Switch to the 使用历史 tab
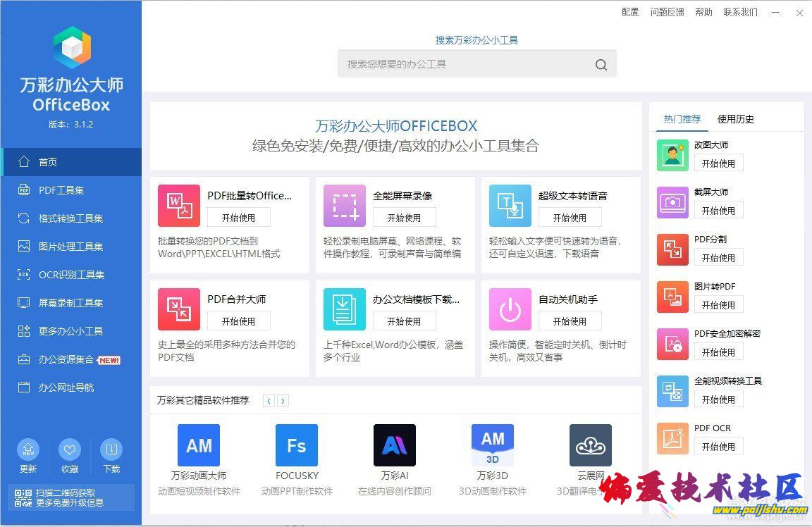Screen dimensions: 812x527 [x=735, y=119]
